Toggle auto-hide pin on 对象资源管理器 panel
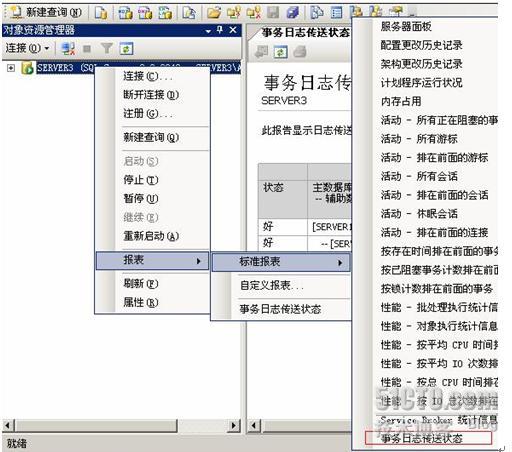 tap(220, 30)
